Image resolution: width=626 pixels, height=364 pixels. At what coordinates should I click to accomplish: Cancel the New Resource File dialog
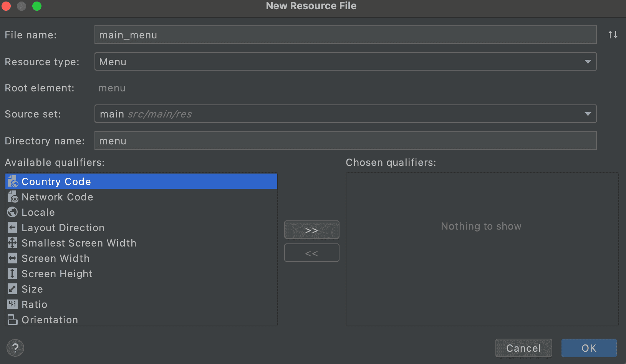[x=523, y=348]
